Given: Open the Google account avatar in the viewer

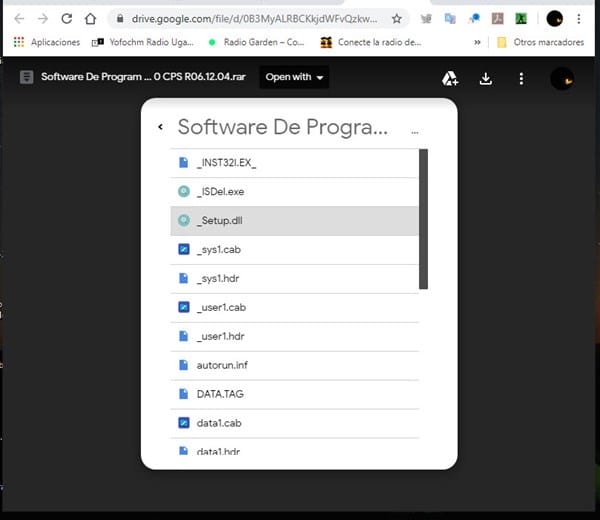Looking at the screenshot, I should coord(562,79).
